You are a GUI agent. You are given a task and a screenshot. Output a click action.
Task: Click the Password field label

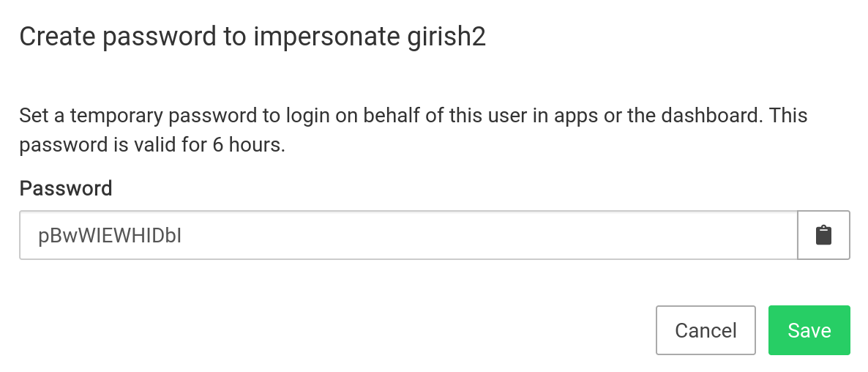click(66, 188)
